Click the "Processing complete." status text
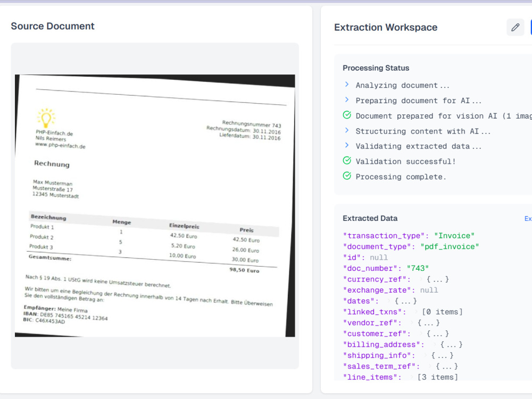 pyautogui.click(x=401, y=177)
